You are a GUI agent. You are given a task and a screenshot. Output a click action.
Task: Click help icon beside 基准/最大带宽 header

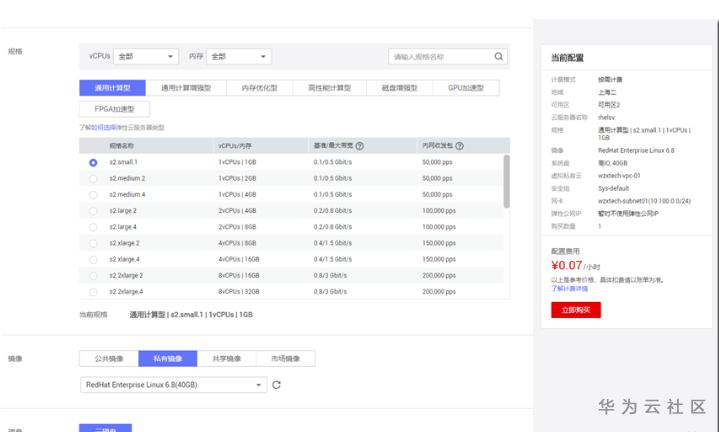360,146
